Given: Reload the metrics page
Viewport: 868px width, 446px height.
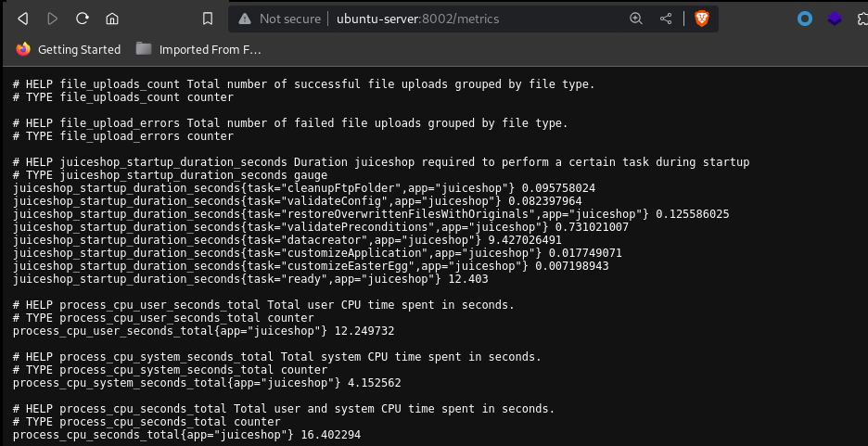Looking at the screenshot, I should coord(83,19).
